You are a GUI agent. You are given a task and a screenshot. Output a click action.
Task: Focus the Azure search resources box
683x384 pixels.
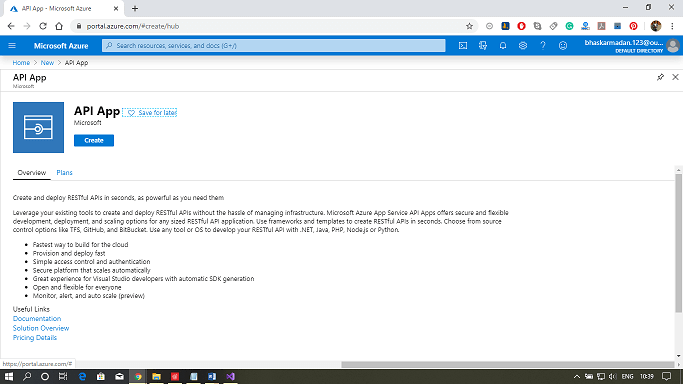[x=274, y=46]
